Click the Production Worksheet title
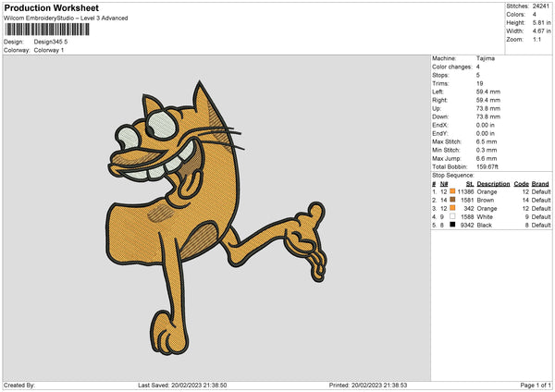Viewport: 555px width, 392px height. [51, 7]
